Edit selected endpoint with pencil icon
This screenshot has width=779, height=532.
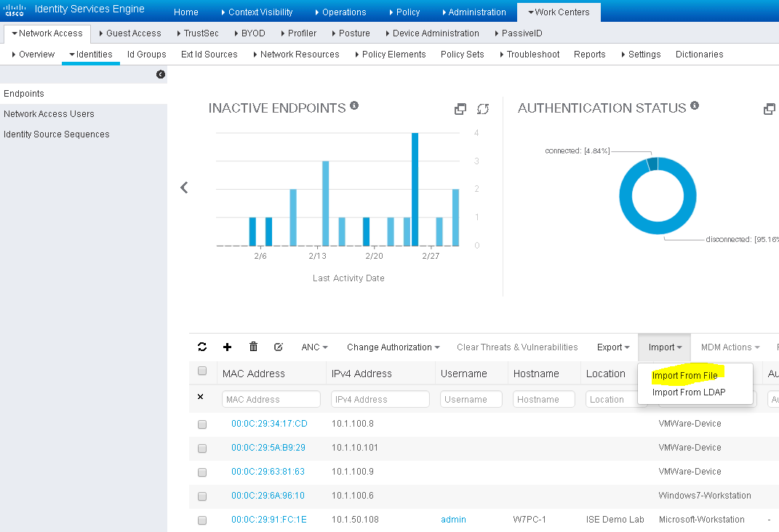(279, 347)
